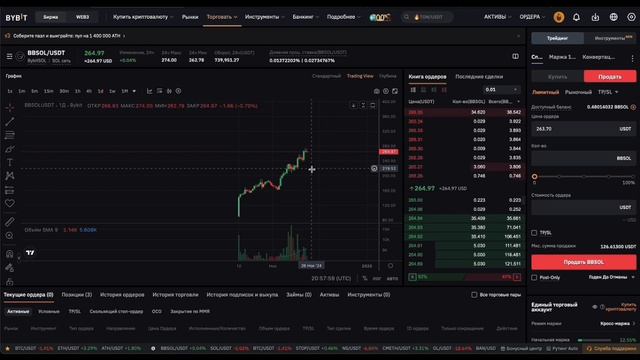Screen dimensions: 640x360
Task: Open order panel three-dot menu
Action: (x=633, y=58)
